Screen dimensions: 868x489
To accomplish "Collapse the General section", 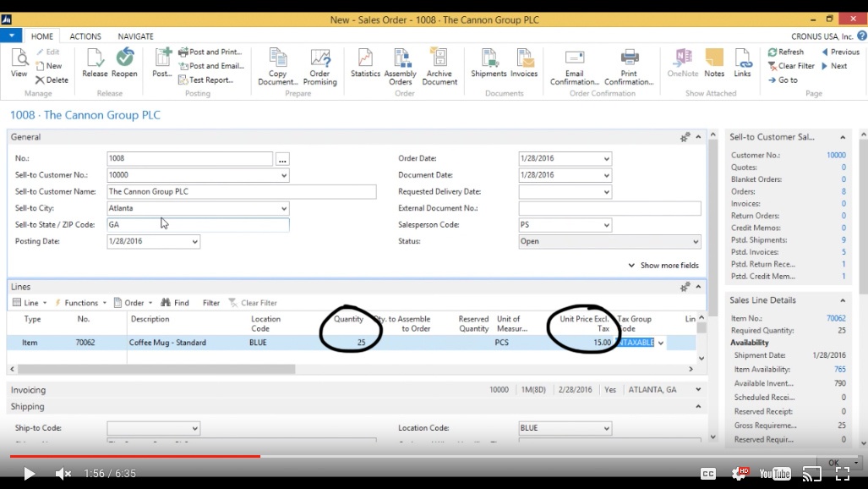I will 698,137.
